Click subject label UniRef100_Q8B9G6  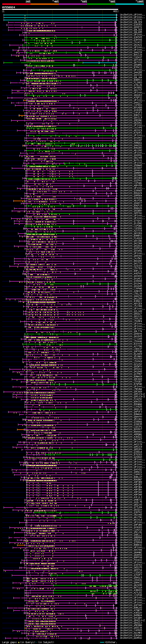131,538
